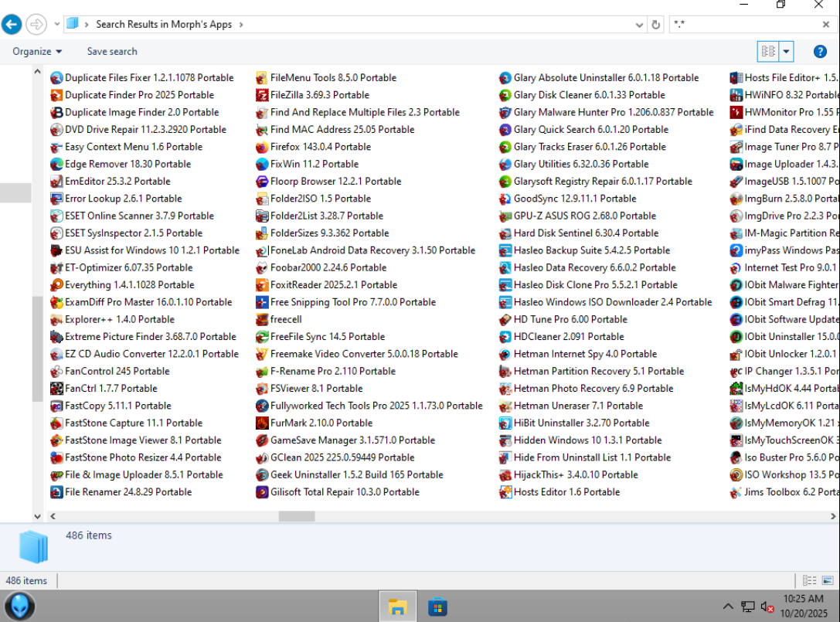Click the Explorer++ 1.4.0 Portable icon

[x=56, y=319]
